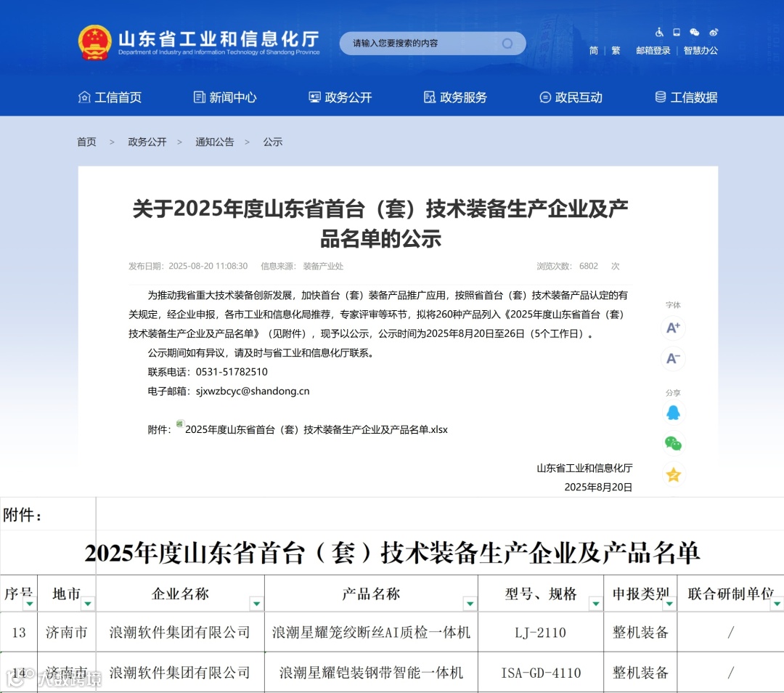Open 产品名称 column filter dropdown
This screenshot has height=693, width=784.
pyautogui.click(x=470, y=604)
